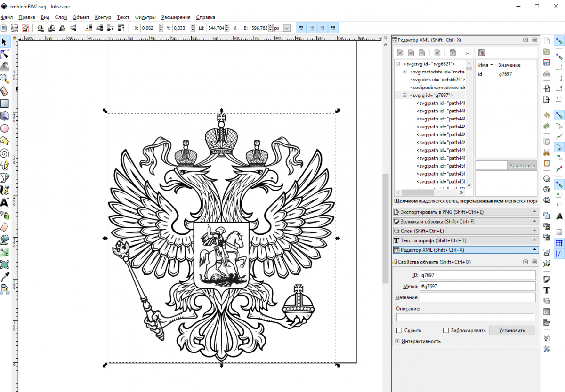Viewport: 565px width, 392px height.
Task: Open the Контур menu
Action: (103, 17)
